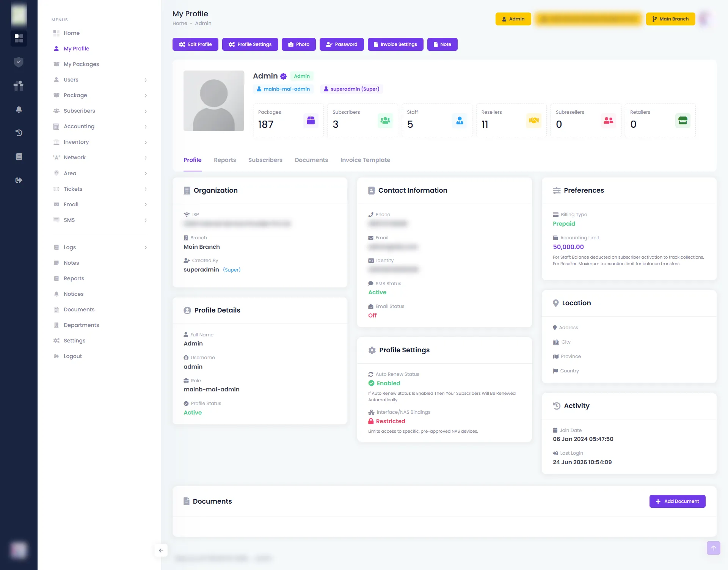The image size is (728, 570).
Task: Open Reports in the sidebar menu
Action: coord(74,278)
